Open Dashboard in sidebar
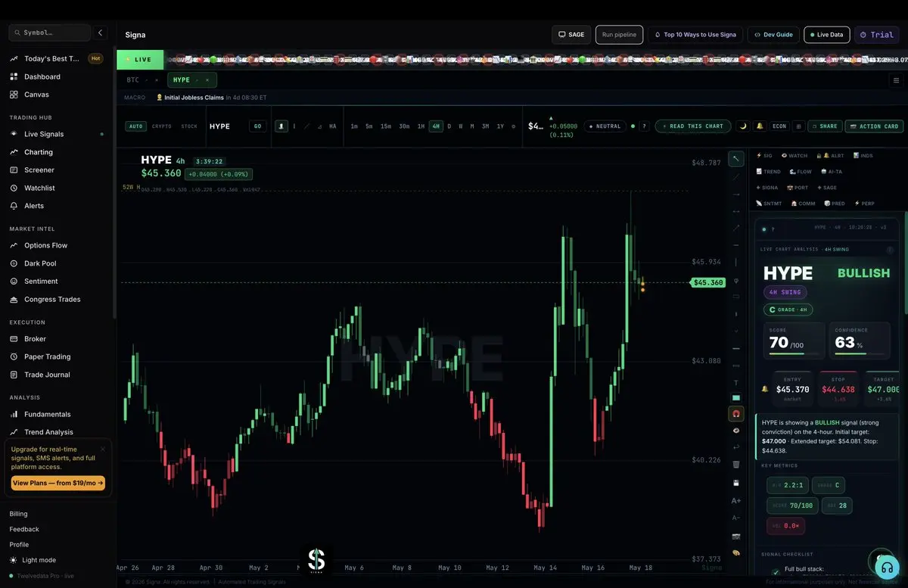Screen dimensions: 908x588 tap(42, 76)
